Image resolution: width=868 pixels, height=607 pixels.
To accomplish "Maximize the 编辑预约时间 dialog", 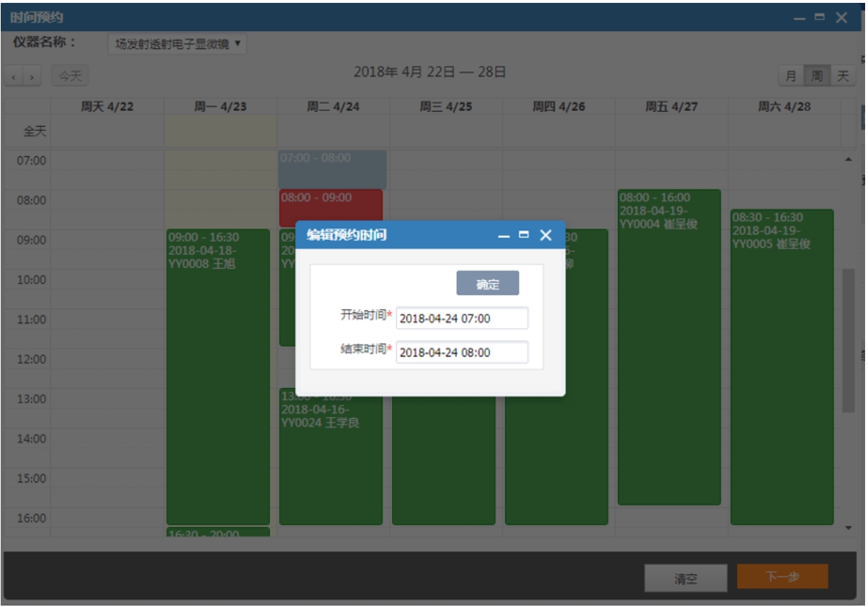I will 524,235.
